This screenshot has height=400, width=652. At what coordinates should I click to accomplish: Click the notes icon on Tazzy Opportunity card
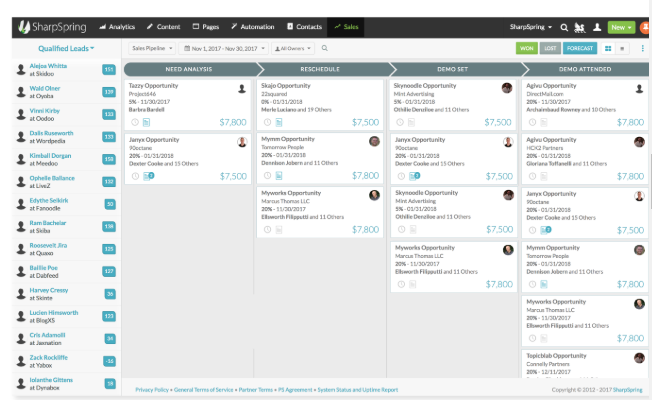click(146, 122)
